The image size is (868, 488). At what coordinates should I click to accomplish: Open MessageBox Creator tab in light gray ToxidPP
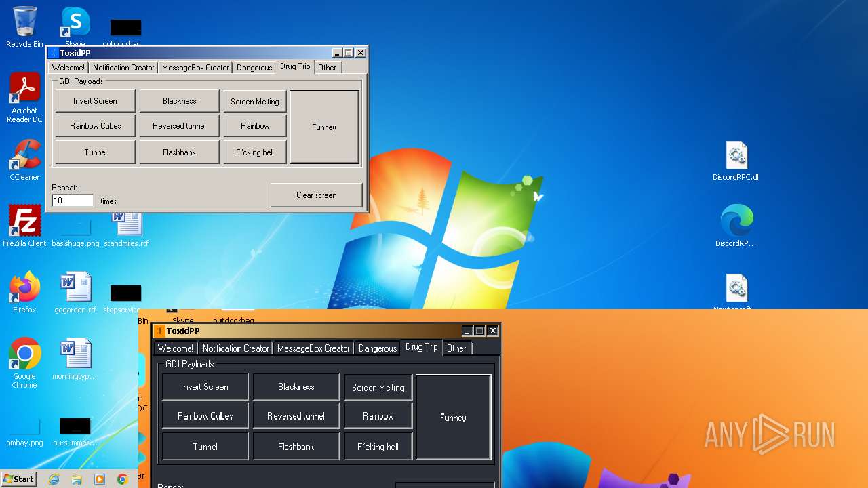click(195, 67)
